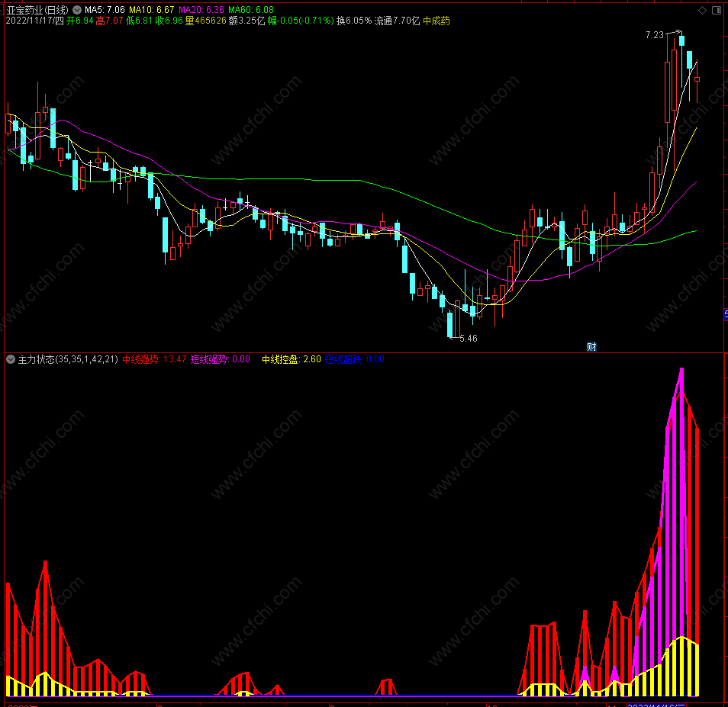Select the 短线超跌: 0.00 indicator value
The width and height of the screenshot is (728, 707).
coord(355,359)
